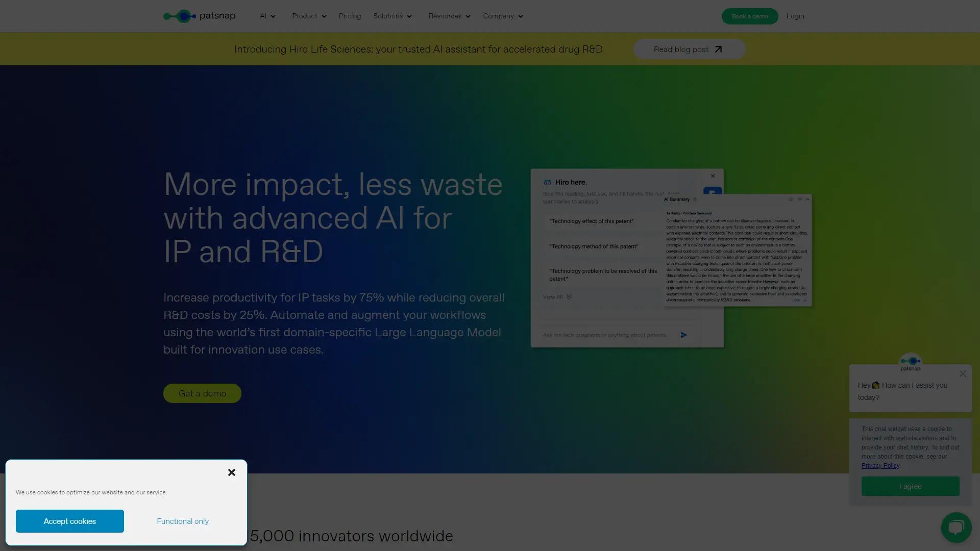The width and height of the screenshot is (980, 551).
Task: Go to the Pricing page
Action: [x=350, y=16]
